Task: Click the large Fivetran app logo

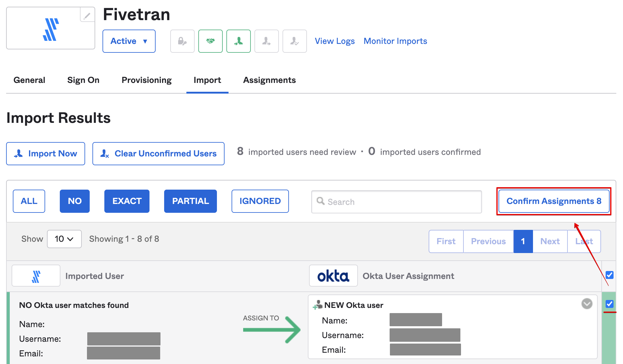Action: point(51,30)
